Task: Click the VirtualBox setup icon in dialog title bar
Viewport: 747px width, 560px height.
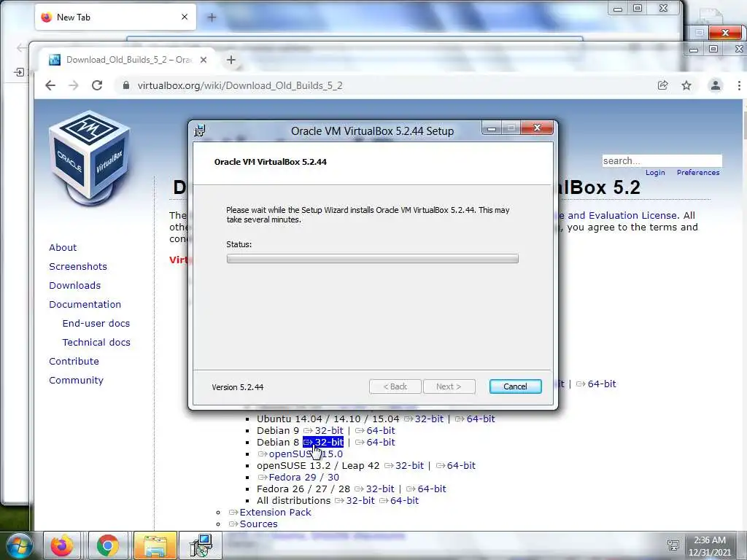Action: click(200, 130)
